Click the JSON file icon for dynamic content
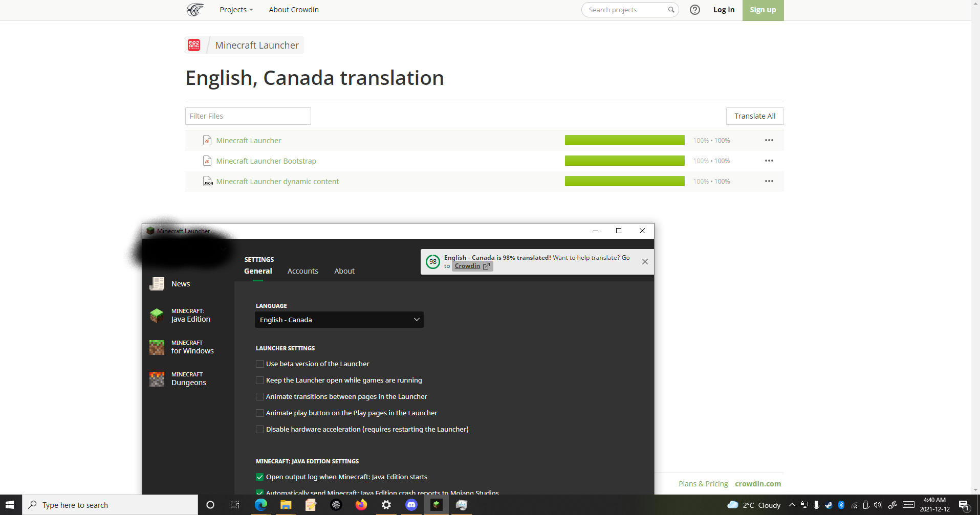The image size is (980, 515). coord(208,182)
